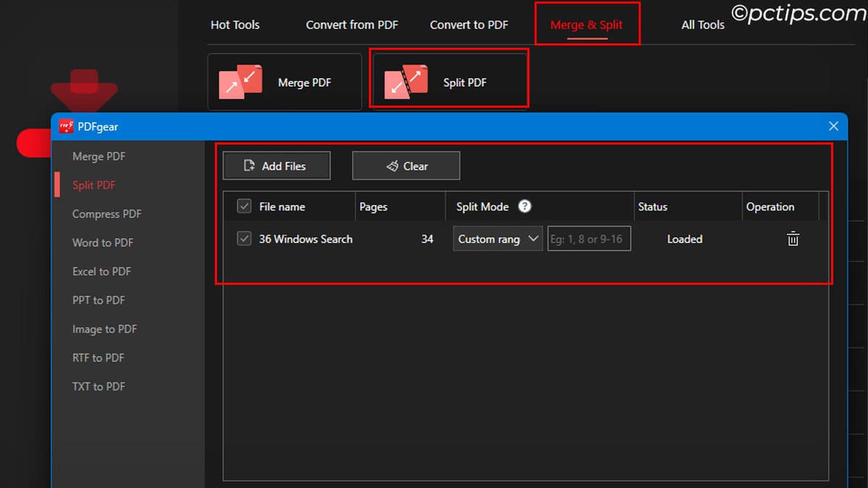Click the 36 Windows Search file name
This screenshot has width=868, height=488.
click(x=306, y=239)
